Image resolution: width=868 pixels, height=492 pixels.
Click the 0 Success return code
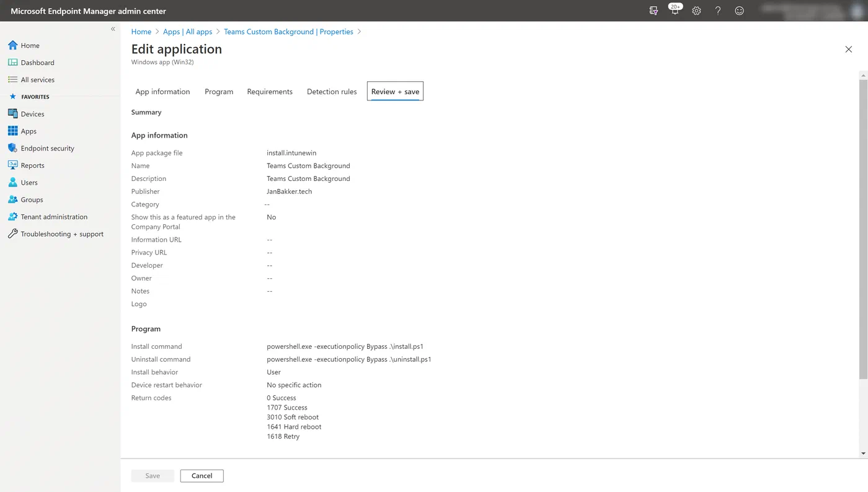click(281, 398)
